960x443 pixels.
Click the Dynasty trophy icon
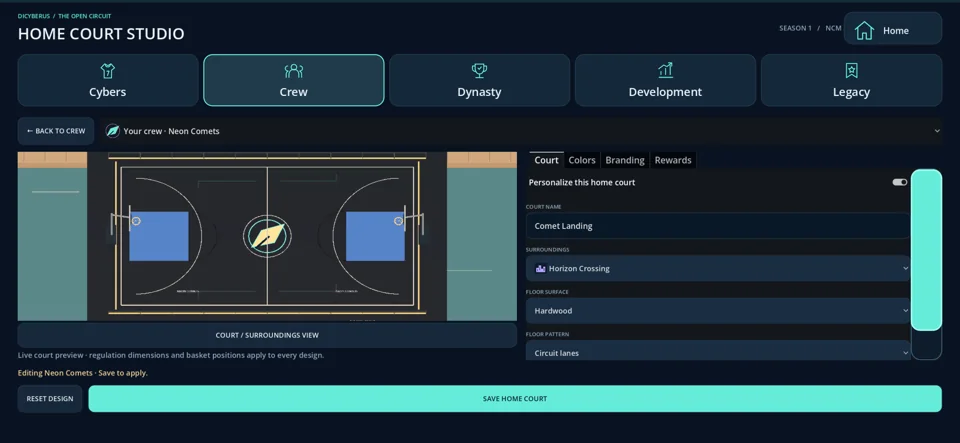[479, 71]
